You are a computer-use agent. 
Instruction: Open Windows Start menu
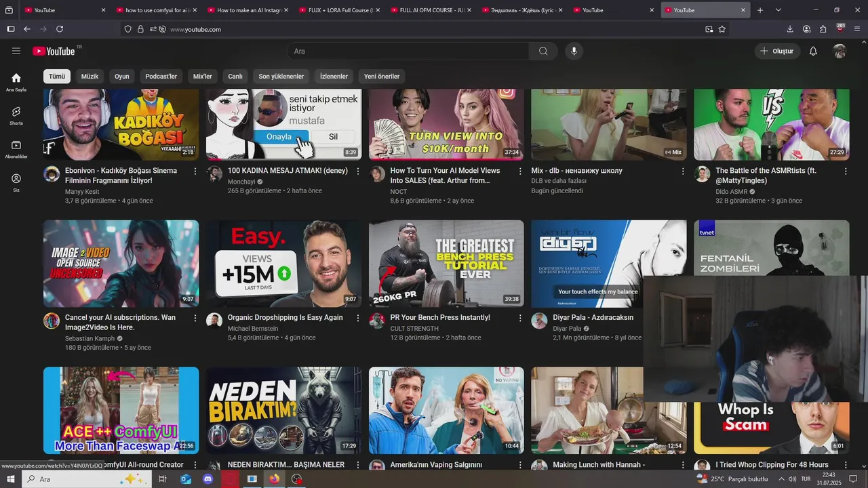(11, 479)
